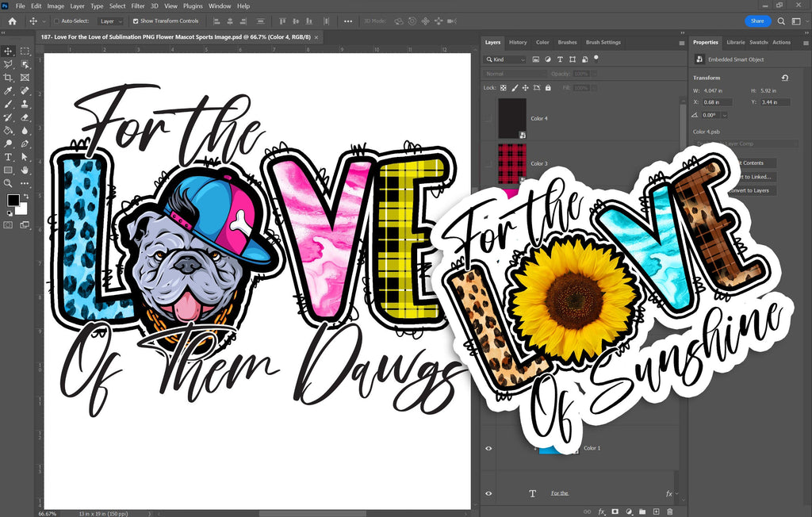Select the Hand tool
The width and height of the screenshot is (812, 517).
tap(25, 170)
